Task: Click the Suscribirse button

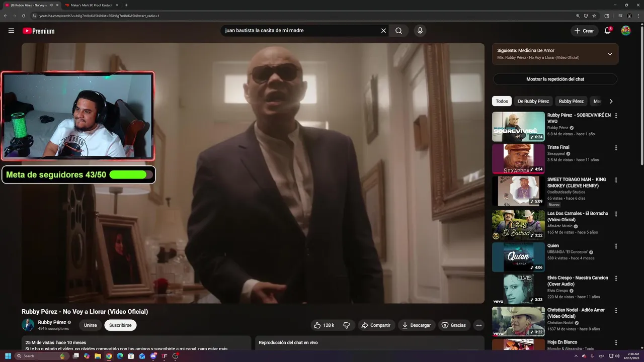Action: click(x=120, y=325)
